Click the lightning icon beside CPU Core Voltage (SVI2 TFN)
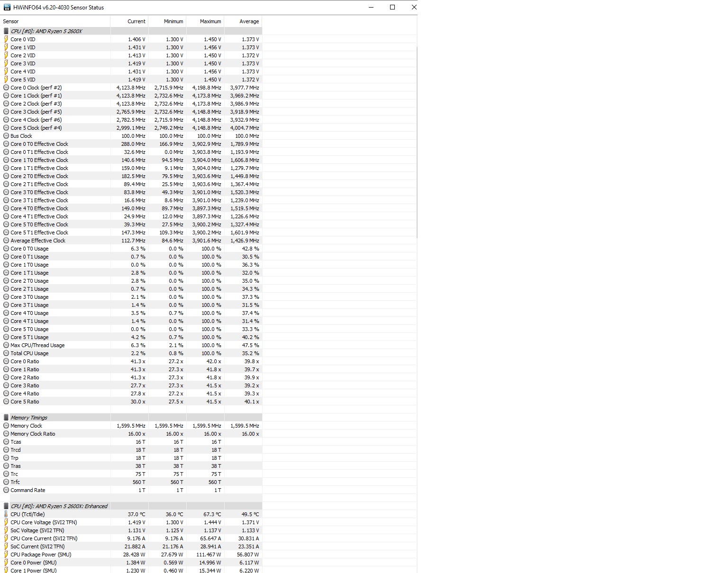Screen dimensions: 728x573 click(6, 522)
